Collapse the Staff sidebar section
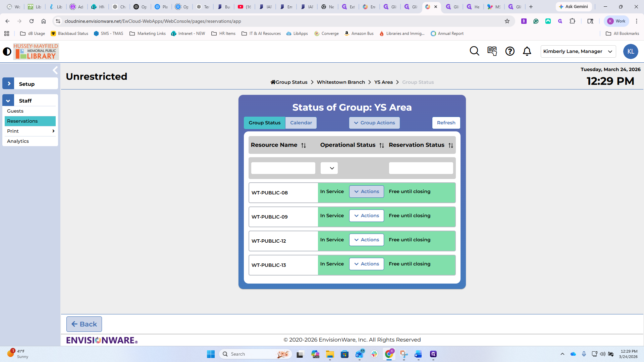644x362 pixels. [8, 101]
